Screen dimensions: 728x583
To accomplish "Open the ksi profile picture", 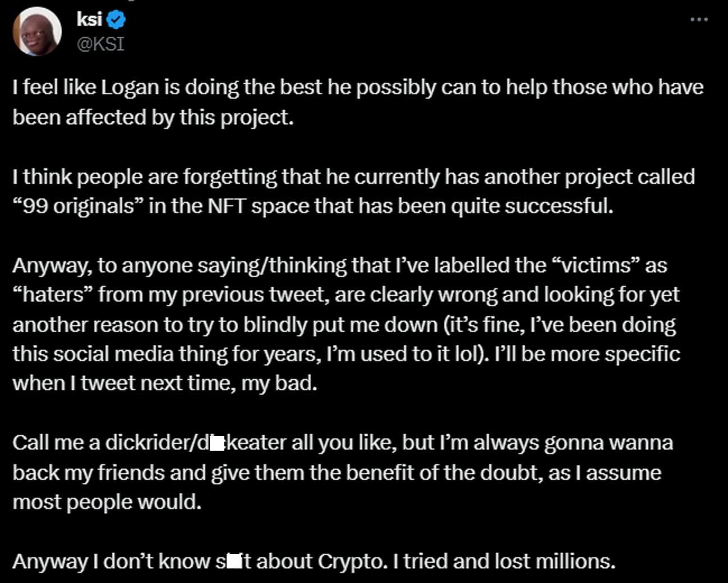I will tap(37, 31).
